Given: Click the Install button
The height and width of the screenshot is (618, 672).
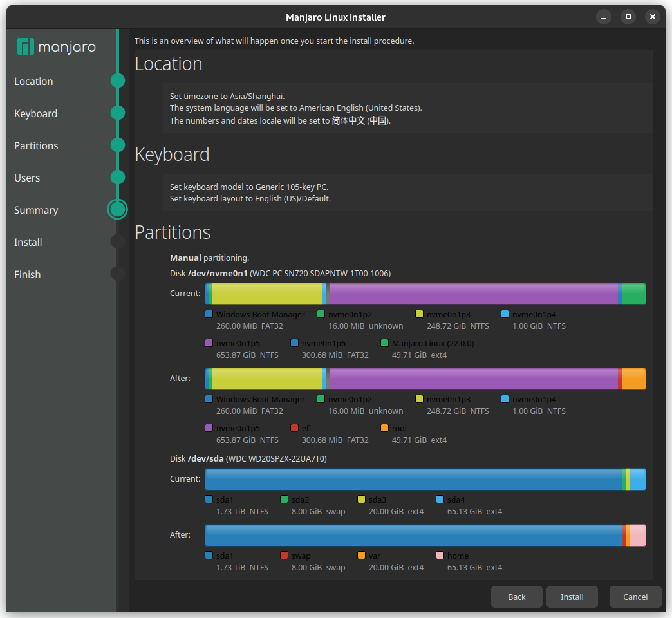Looking at the screenshot, I should (572, 597).
